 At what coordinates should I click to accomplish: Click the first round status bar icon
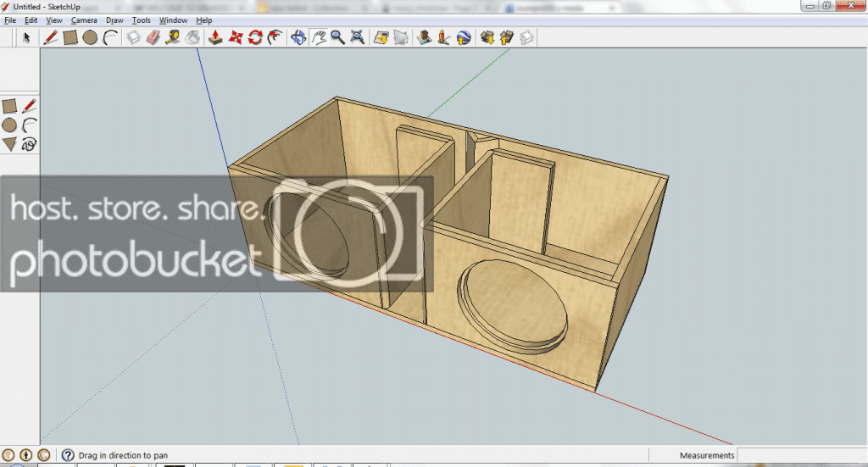click(8, 455)
